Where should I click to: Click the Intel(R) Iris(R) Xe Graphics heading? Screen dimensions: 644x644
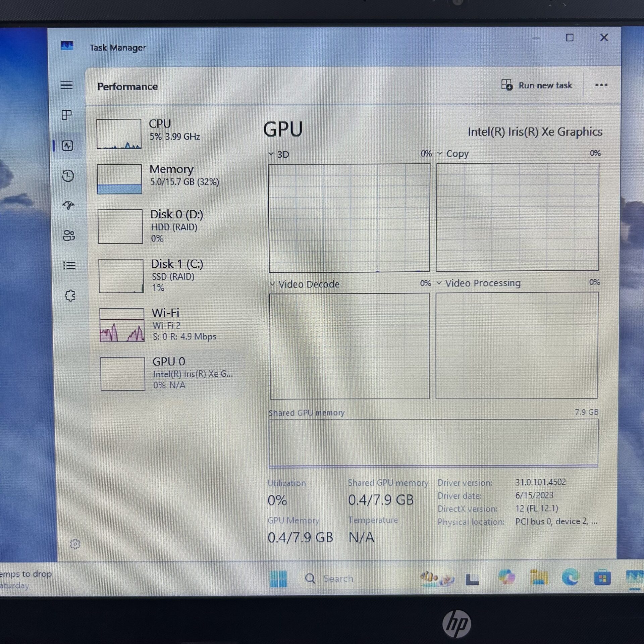[x=535, y=132]
